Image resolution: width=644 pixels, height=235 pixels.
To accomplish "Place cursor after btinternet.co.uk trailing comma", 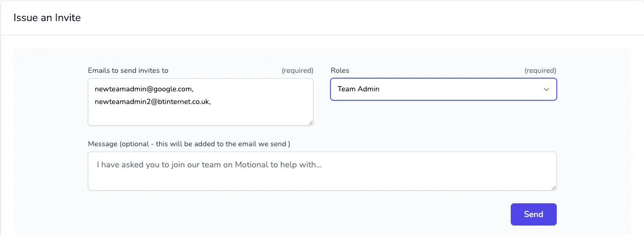I will click(x=212, y=102).
